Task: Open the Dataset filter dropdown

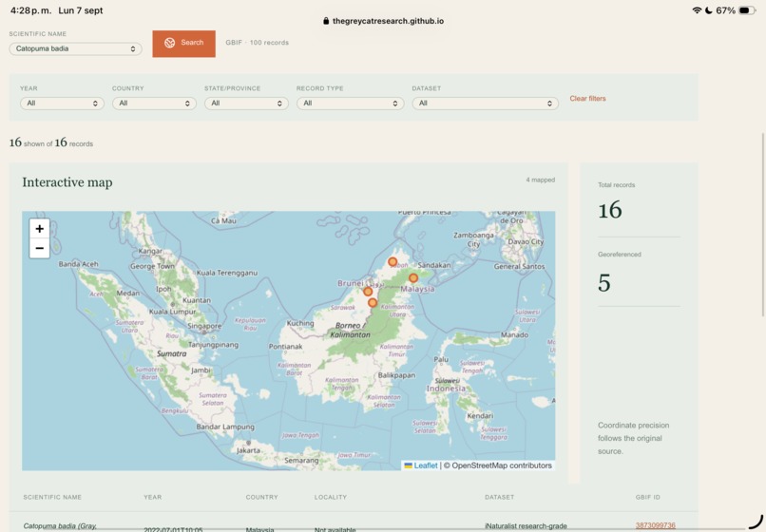Action: point(485,104)
